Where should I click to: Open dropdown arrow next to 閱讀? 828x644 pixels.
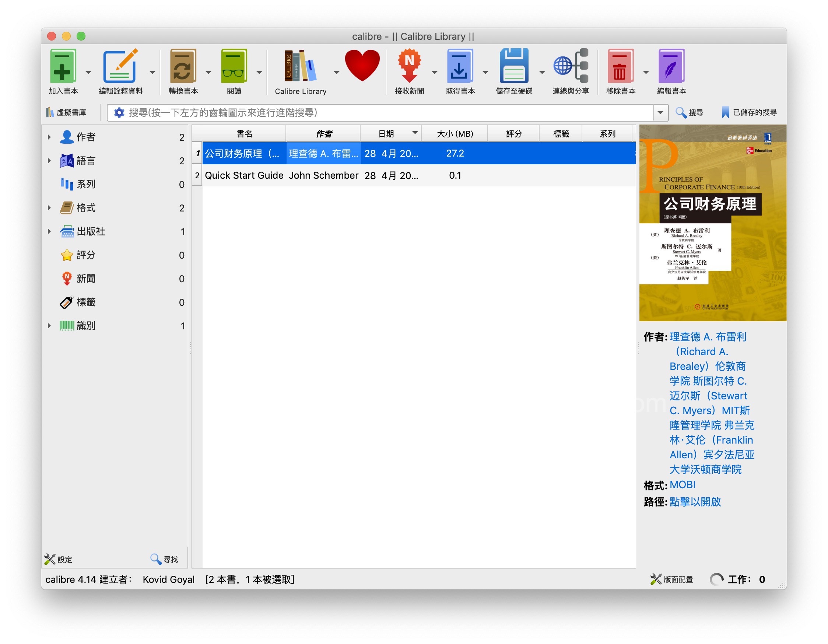pos(259,72)
